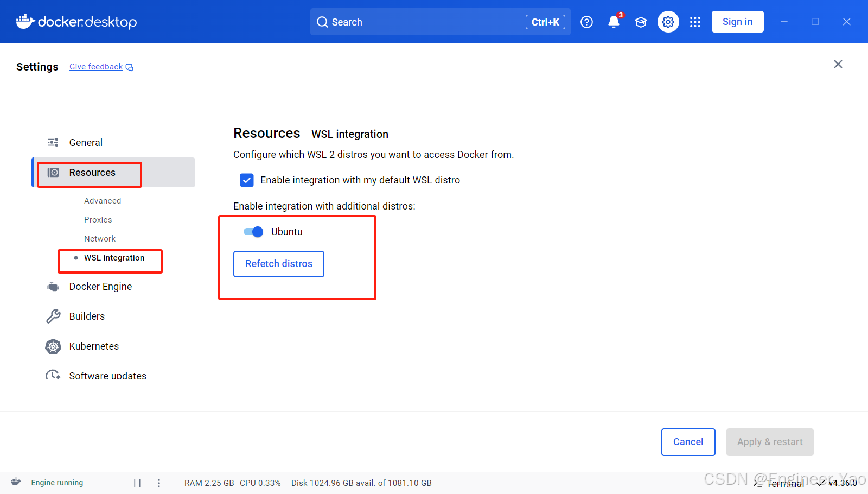The width and height of the screenshot is (868, 494).
Task: Open the help question mark icon
Action: point(586,22)
